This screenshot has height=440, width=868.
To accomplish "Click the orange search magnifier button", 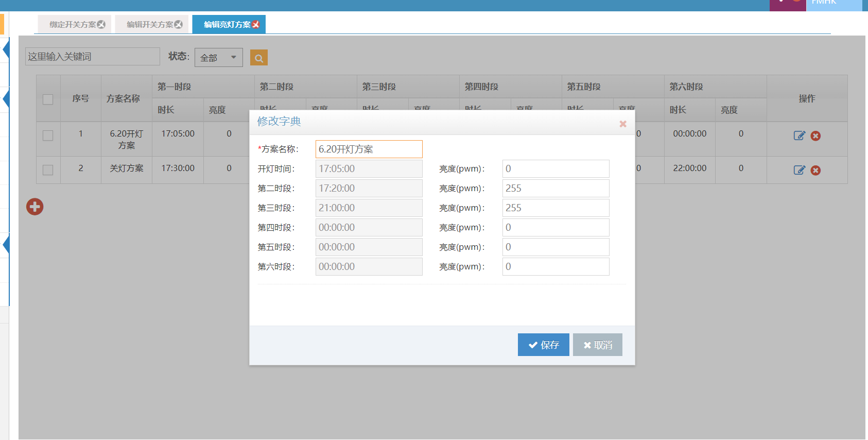I will click(x=258, y=58).
